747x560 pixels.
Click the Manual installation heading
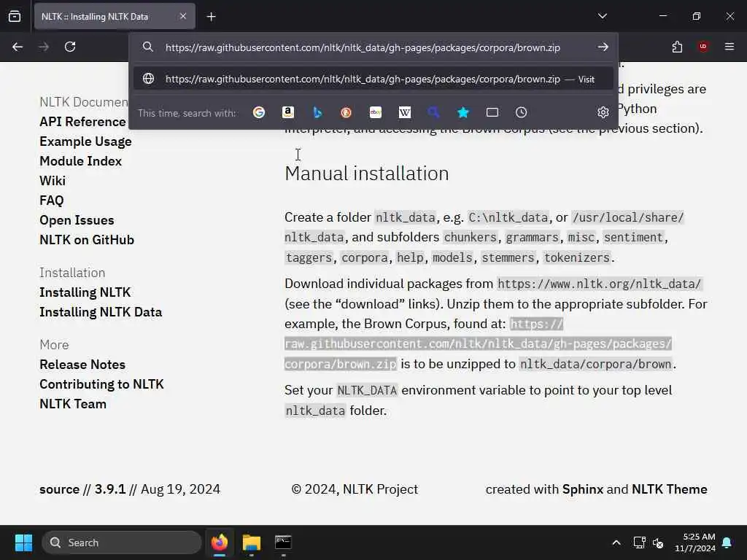tap(367, 174)
